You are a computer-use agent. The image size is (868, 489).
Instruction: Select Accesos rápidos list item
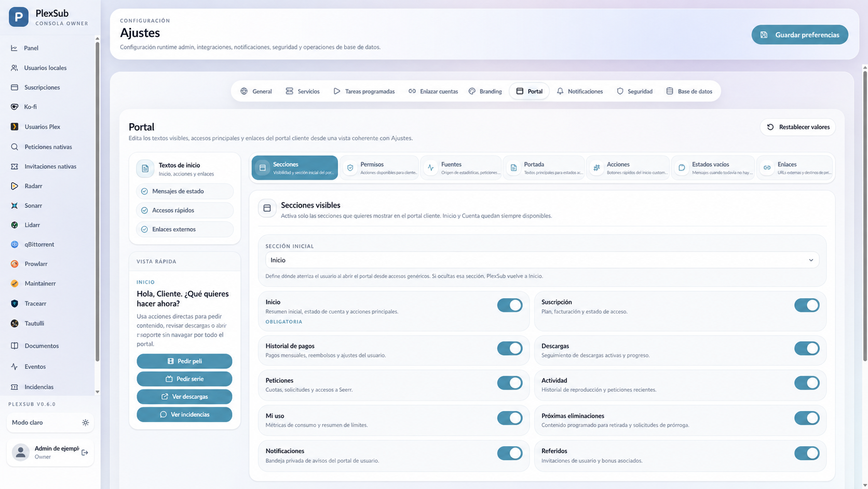(x=185, y=210)
